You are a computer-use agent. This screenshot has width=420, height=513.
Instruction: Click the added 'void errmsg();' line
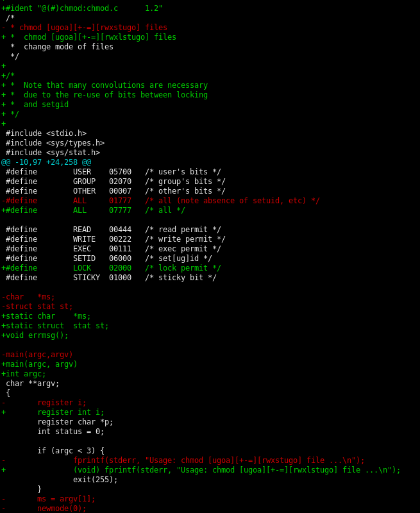click(x=35, y=335)
